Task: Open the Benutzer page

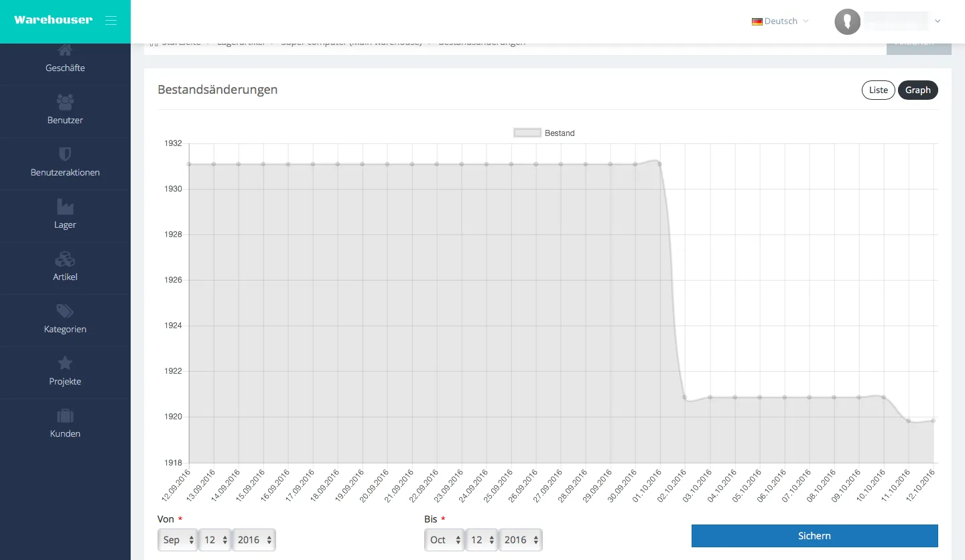Action: pos(65,112)
